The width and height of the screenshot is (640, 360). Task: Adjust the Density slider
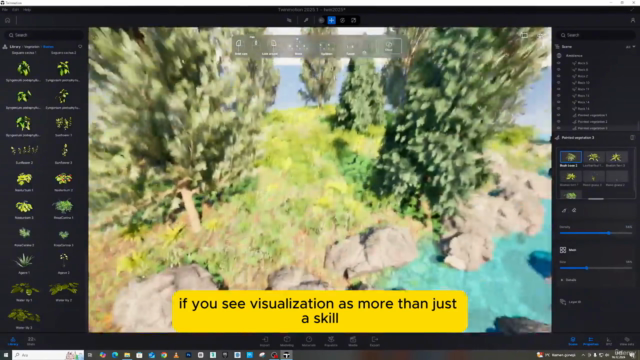[596, 233]
